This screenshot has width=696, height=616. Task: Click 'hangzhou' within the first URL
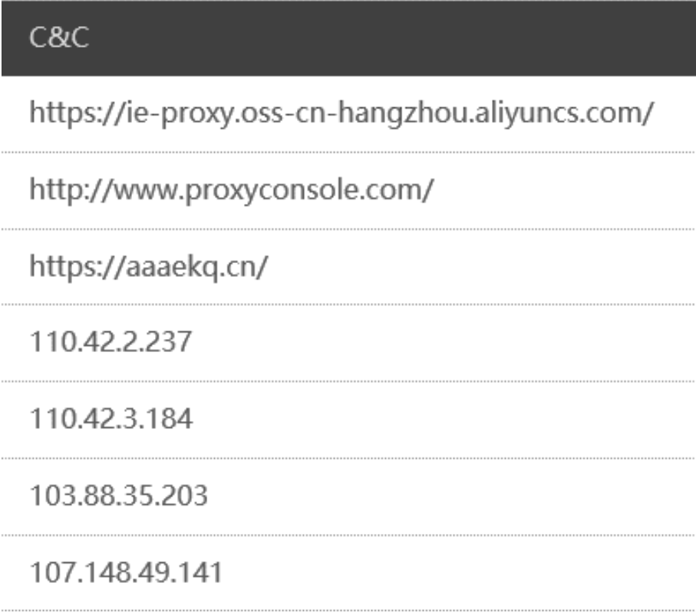pos(403,114)
